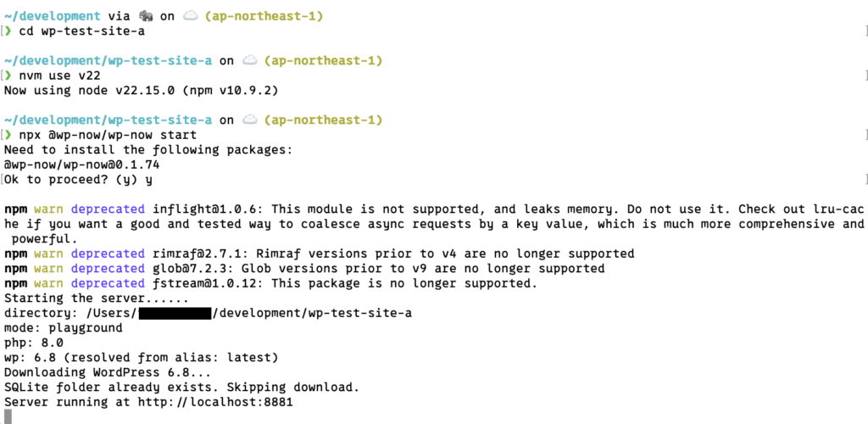Click the cloud icon on the first prompt line
This screenshot has height=424, width=868.
point(190,17)
